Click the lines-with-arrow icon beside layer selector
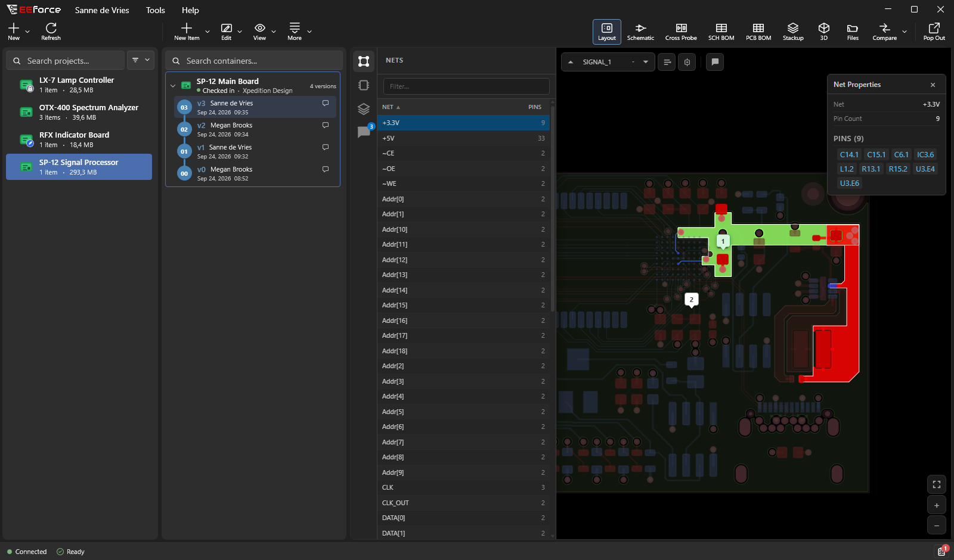The height and width of the screenshot is (560, 954). 667,62
